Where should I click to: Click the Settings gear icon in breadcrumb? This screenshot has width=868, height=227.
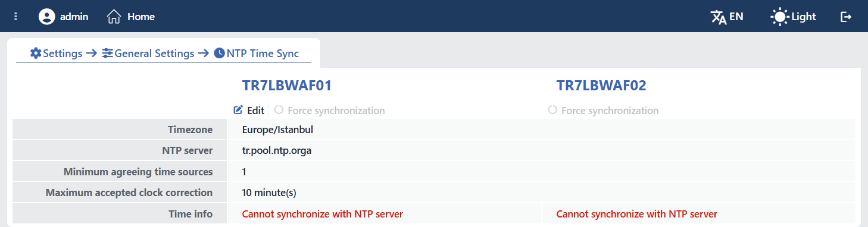point(36,53)
